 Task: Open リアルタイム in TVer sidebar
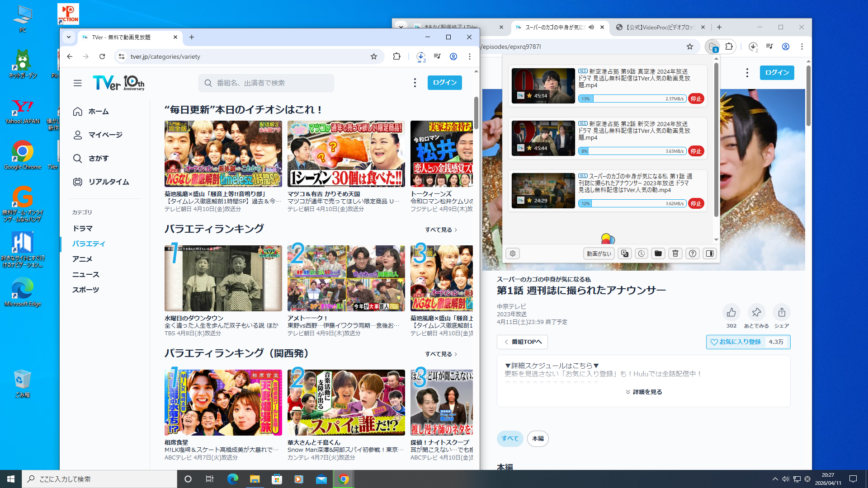click(101, 182)
